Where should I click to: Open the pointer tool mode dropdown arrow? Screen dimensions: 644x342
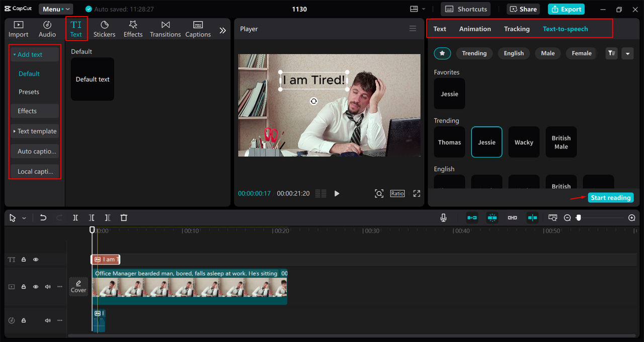(x=24, y=218)
